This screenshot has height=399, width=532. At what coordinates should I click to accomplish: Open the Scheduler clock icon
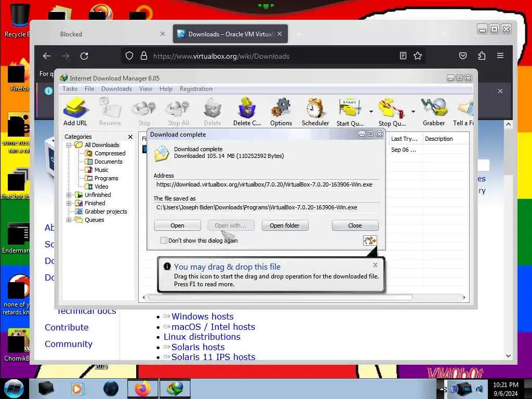(x=315, y=112)
